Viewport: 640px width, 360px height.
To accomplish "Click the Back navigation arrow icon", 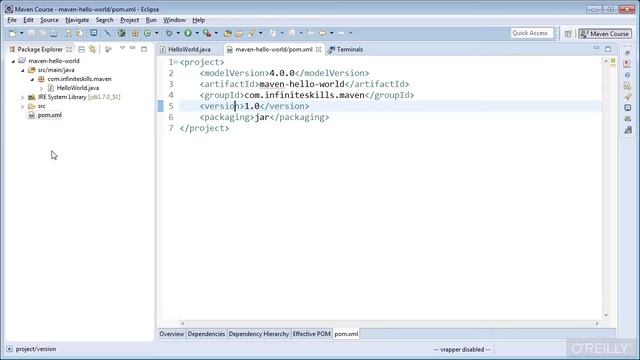I will pos(322,33).
